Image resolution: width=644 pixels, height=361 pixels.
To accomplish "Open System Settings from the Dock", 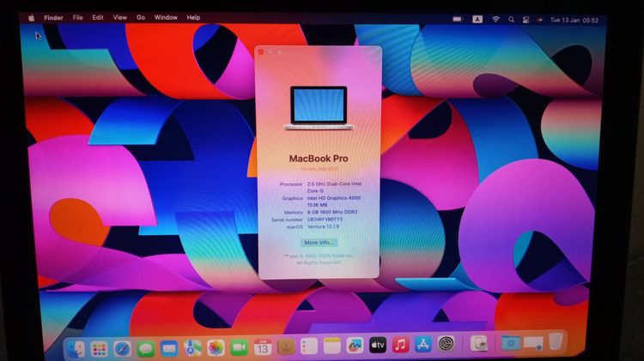I will point(446,344).
